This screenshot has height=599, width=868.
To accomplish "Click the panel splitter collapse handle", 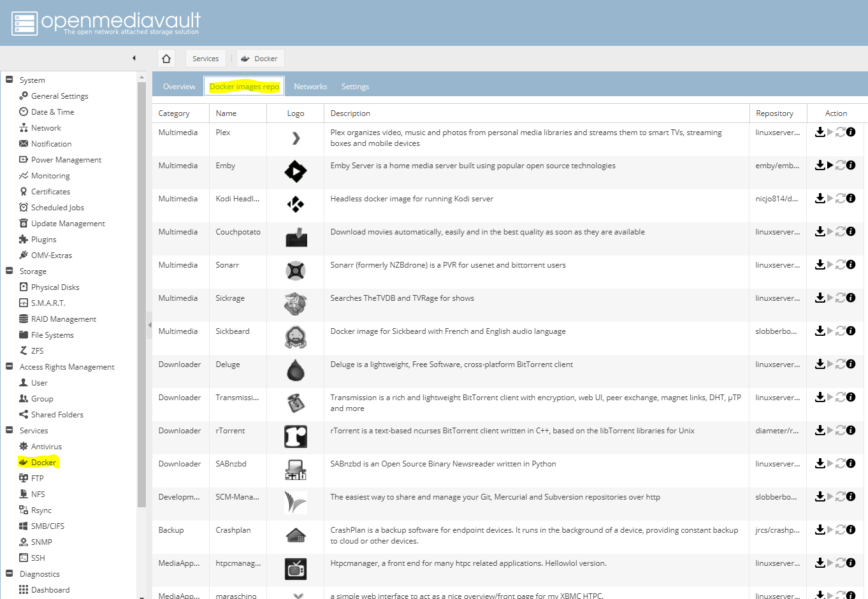I will coord(149,325).
